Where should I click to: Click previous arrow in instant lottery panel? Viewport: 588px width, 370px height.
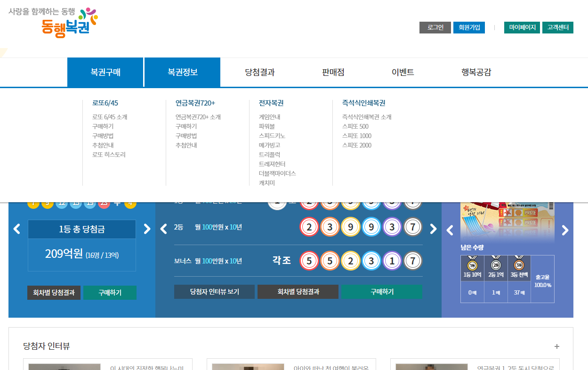450,230
